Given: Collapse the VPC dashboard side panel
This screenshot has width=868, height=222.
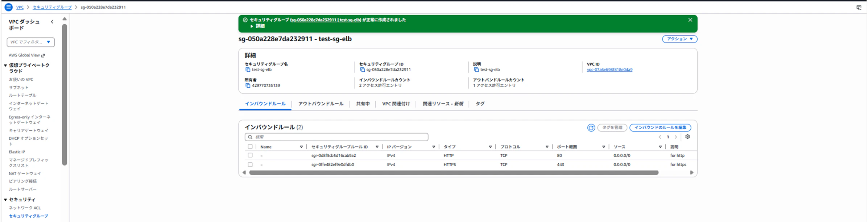Looking at the screenshot, I should [x=52, y=22].
